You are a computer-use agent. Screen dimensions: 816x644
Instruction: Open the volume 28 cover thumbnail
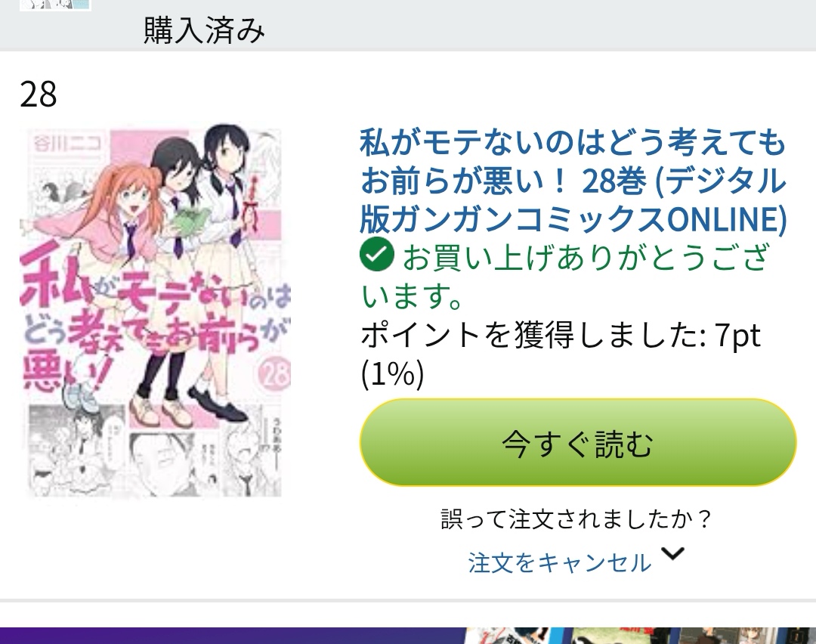click(155, 311)
